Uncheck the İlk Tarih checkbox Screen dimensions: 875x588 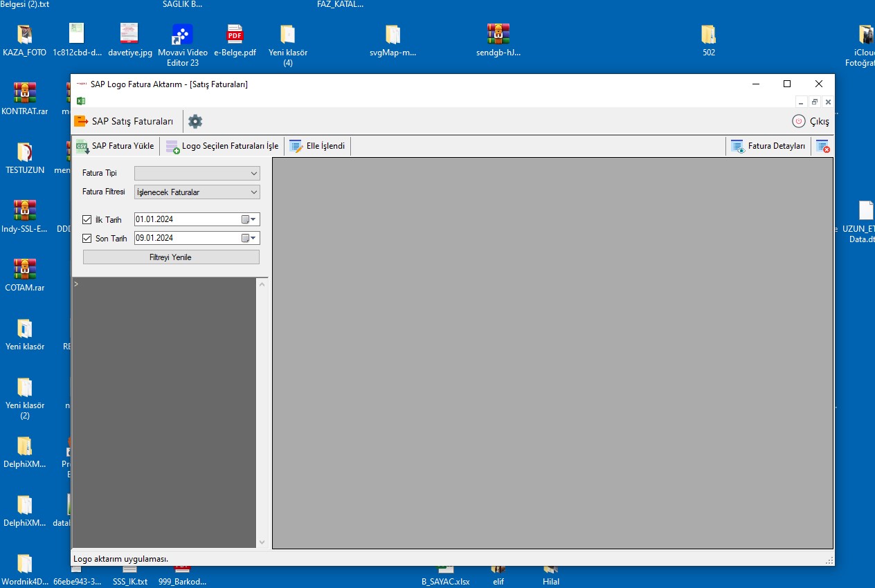pos(87,220)
